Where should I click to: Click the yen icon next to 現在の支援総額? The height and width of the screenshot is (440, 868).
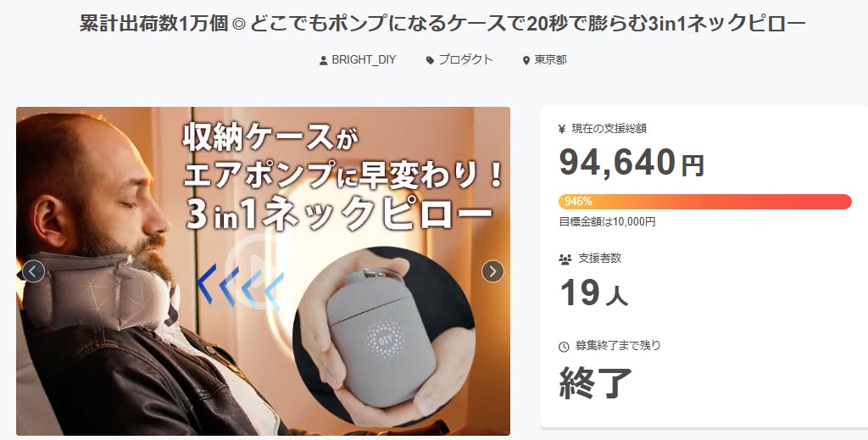563,129
